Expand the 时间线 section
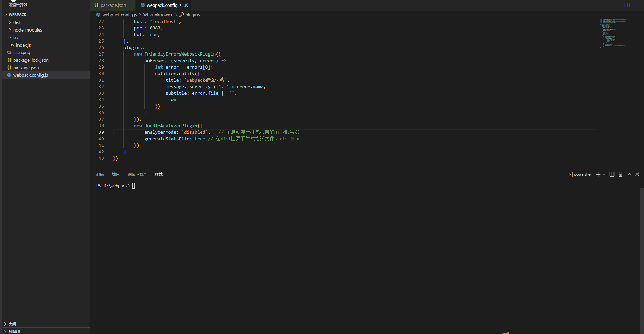 (13, 331)
